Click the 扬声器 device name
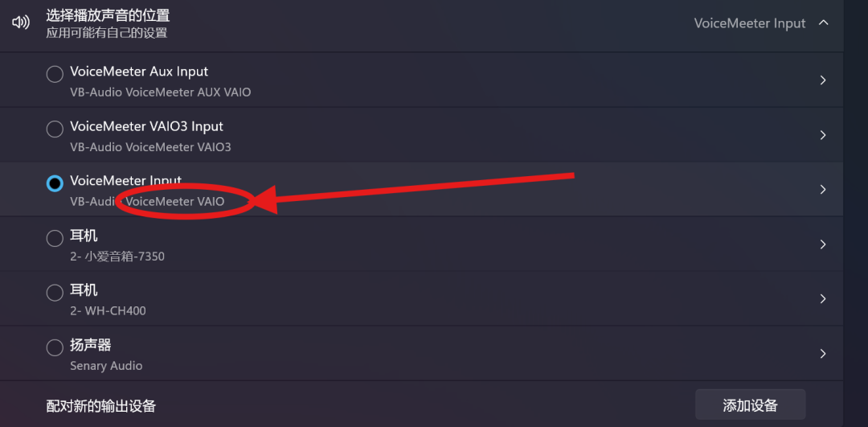The width and height of the screenshot is (868, 427). pos(90,345)
